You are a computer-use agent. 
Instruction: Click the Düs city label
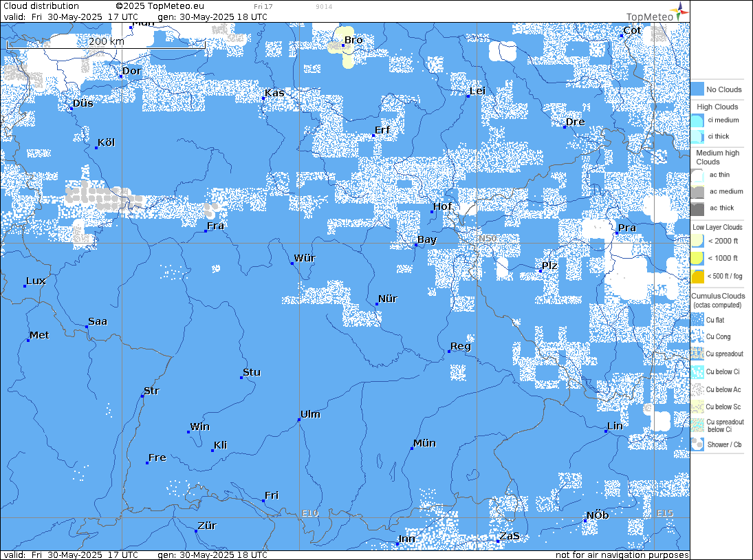(x=83, y=103)
